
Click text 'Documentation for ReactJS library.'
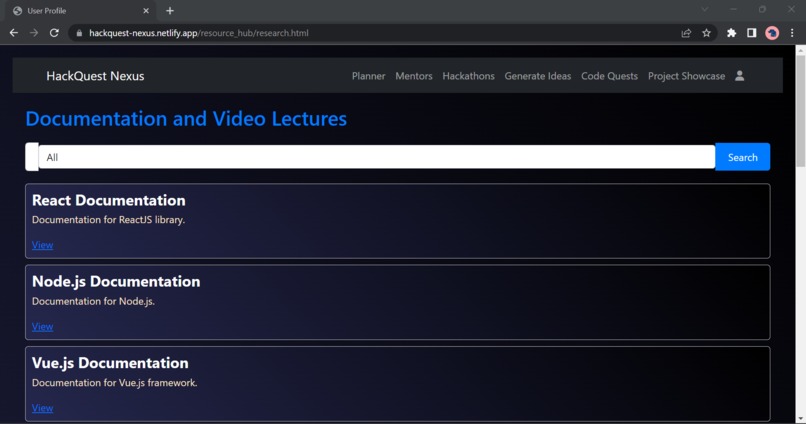click(x=108, y=220)
